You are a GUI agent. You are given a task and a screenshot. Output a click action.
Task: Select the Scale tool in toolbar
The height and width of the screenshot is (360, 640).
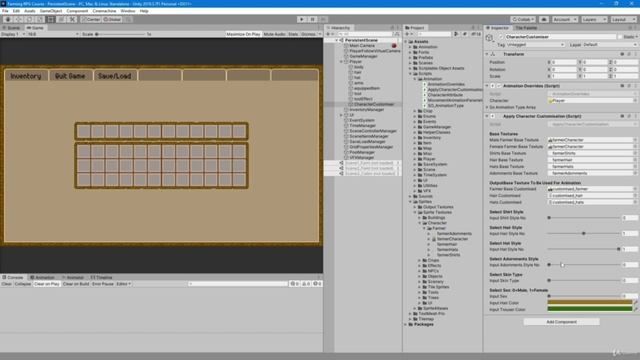40,20
